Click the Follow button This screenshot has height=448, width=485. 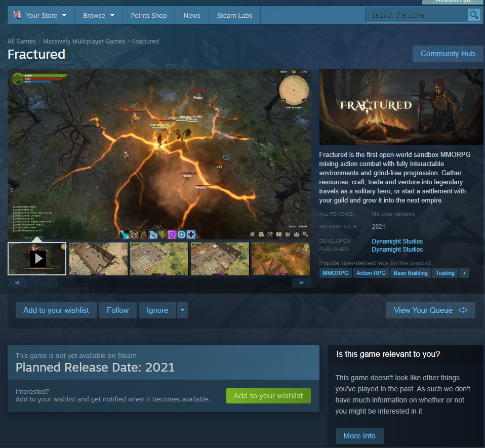coord(117,310)
